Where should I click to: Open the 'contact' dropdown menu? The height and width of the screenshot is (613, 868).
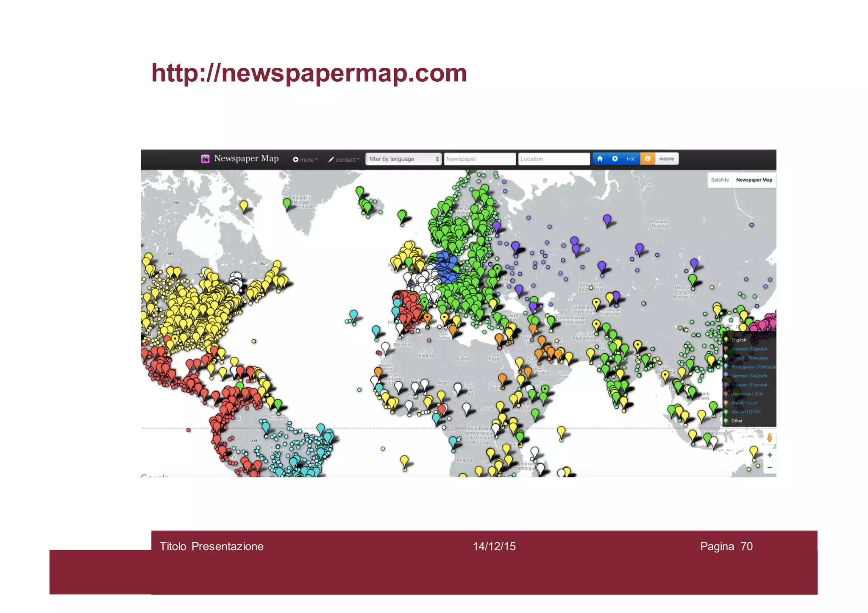point(344,160)
